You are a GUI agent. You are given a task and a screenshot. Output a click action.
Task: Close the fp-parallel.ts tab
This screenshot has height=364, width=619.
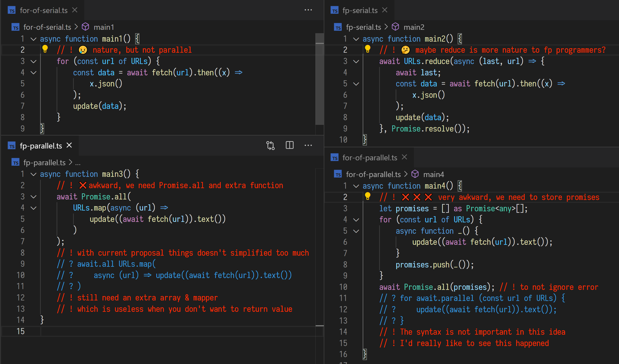[69, 145]
